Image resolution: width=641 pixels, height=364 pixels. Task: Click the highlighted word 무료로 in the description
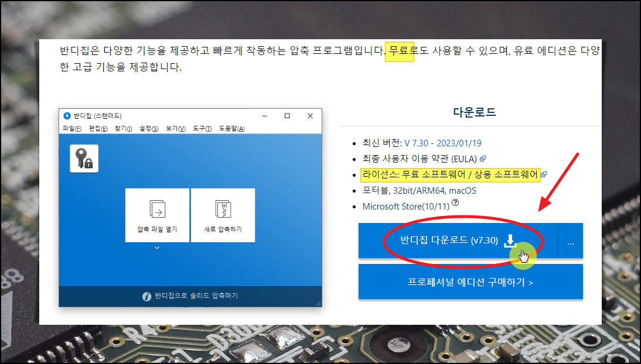point(404,51)
